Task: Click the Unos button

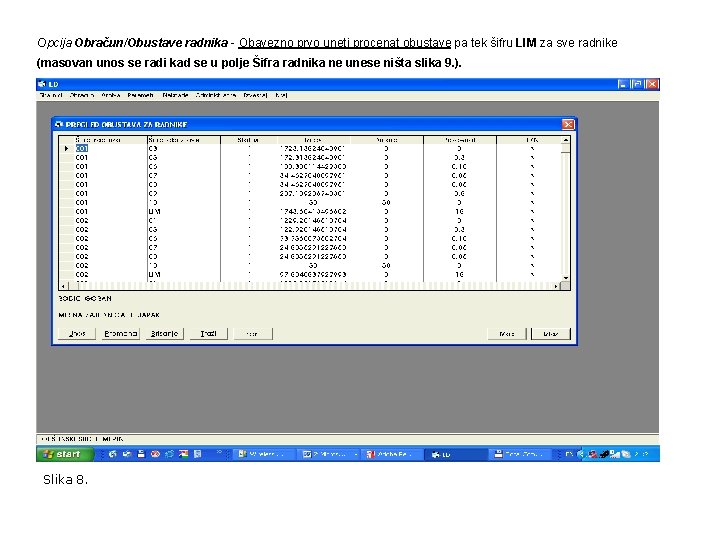Action: (x=77, y=333)
